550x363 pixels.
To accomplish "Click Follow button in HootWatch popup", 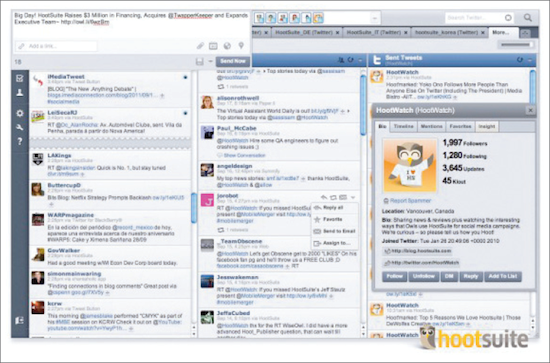I will click(395, 276).
